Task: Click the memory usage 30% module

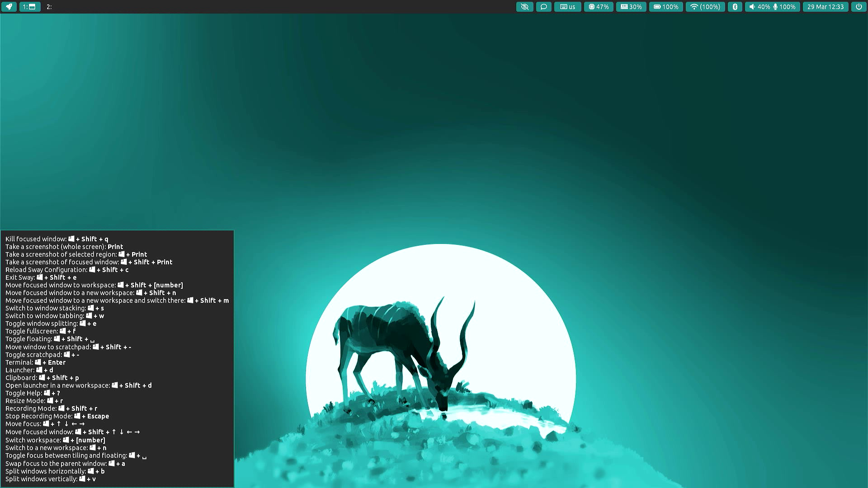Action: pyautogui.click(x=631, y=7)
